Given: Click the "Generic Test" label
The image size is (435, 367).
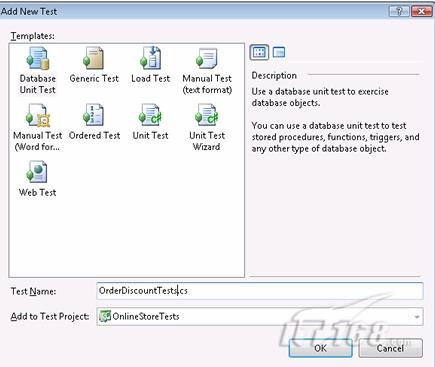Looking at the screenshot, I should tap(94, 79).
